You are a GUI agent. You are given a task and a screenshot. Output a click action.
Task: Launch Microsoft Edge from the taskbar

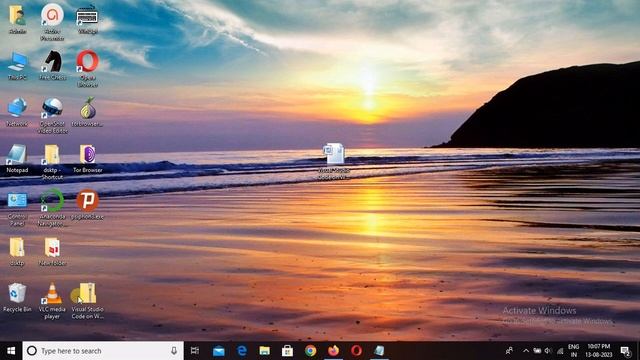coord(242,351)
